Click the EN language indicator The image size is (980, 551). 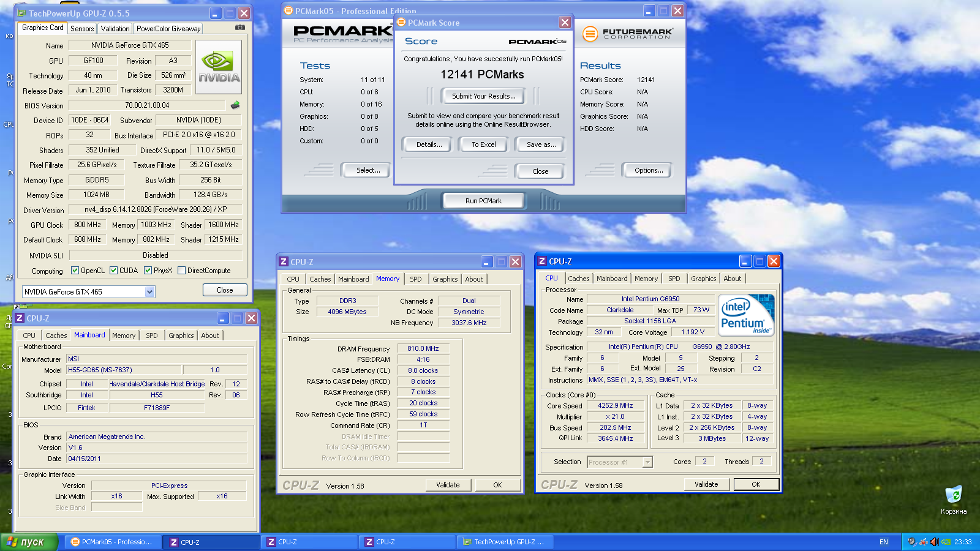point(884,542)
